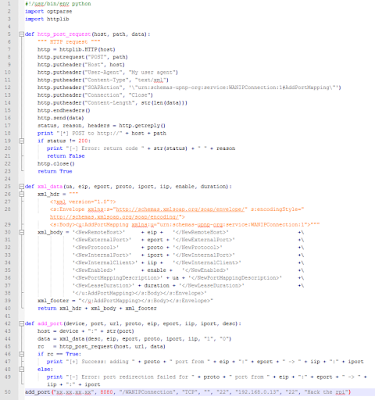Click the 'xml_data' function name in its definition

pyautogui.click(x=50, y=186)
